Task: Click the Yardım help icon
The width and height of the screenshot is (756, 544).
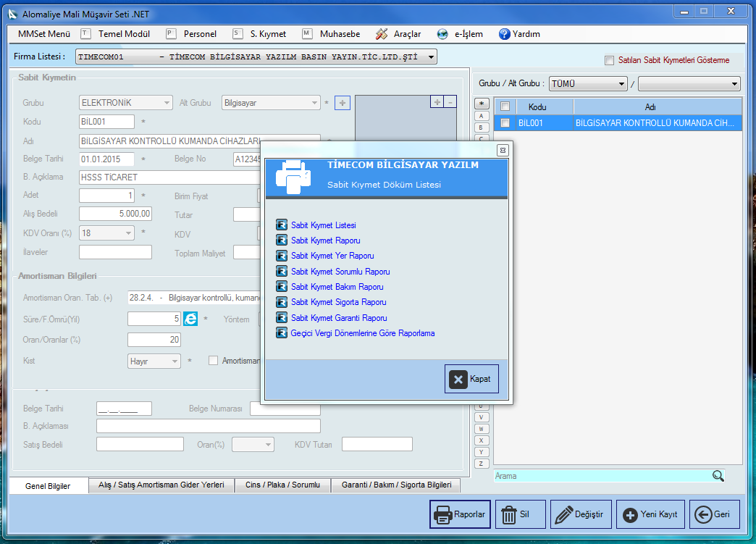Action: tap(504, 34)
